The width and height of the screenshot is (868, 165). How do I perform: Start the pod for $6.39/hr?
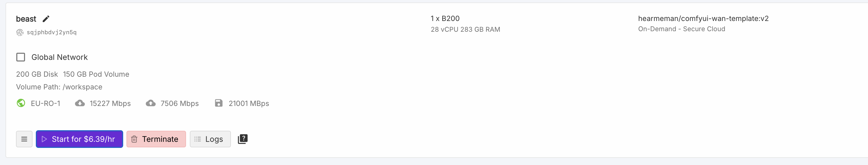click(x=80, y=139)
